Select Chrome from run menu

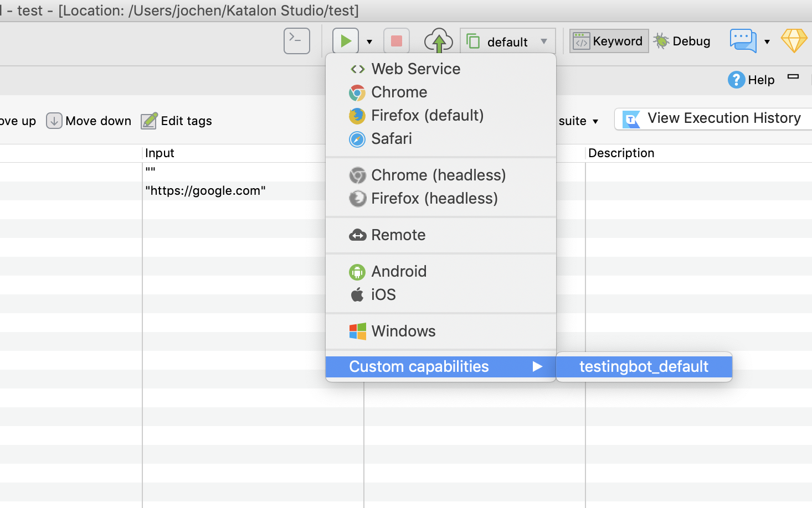coord(441,92)
